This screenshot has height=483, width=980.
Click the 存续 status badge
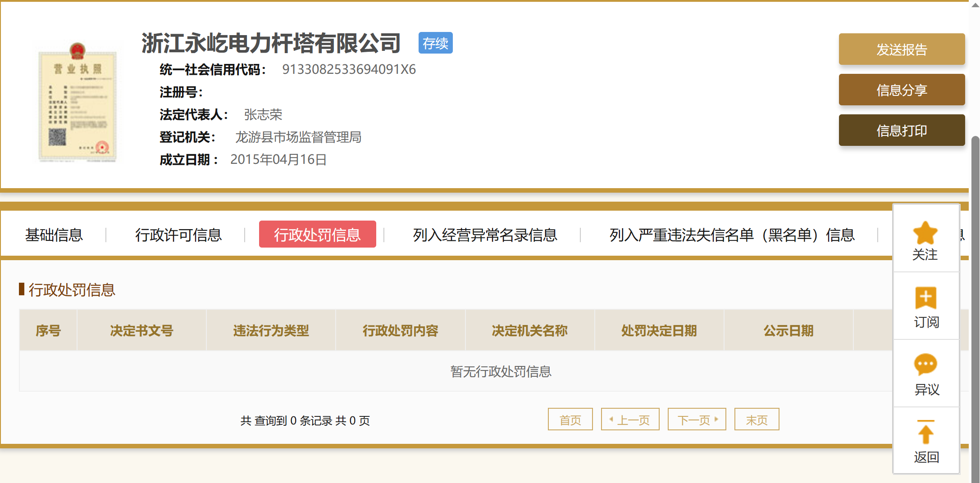[435, 43]
